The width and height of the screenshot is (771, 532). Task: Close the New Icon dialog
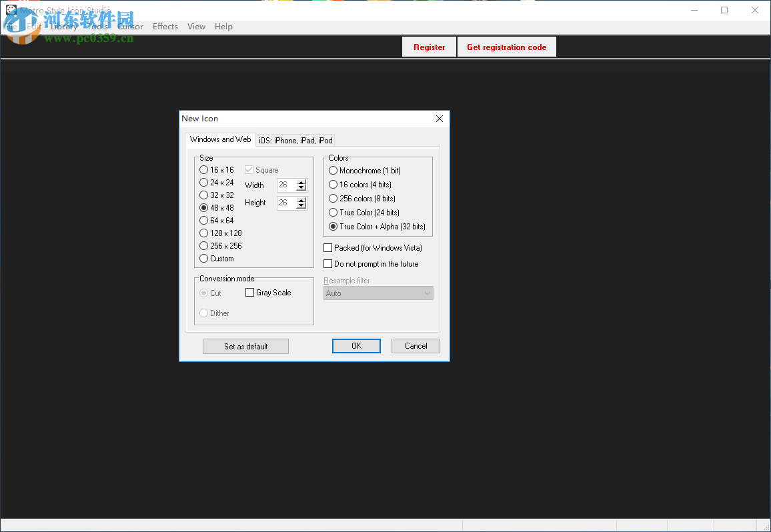tap(440, 119)
